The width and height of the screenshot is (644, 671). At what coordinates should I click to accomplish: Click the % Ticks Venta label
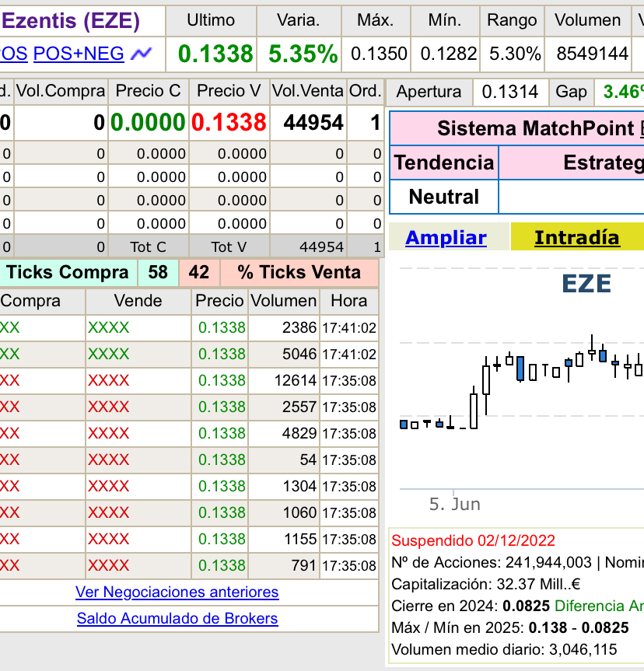[299, 272]
